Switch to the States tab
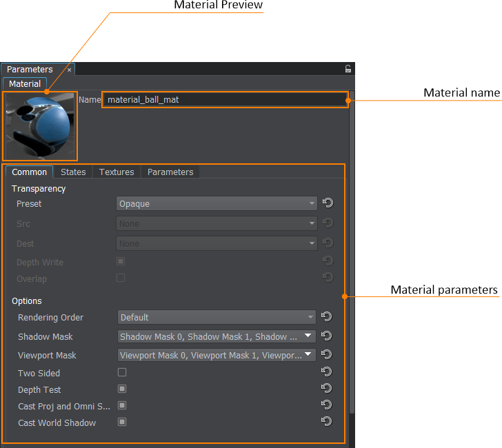 coord(73,172)
